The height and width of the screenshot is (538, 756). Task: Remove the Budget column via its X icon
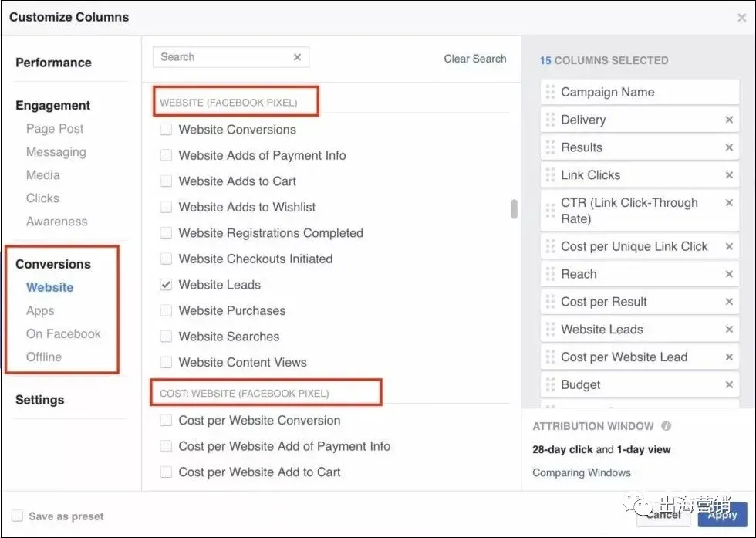[x=729, y=384]
